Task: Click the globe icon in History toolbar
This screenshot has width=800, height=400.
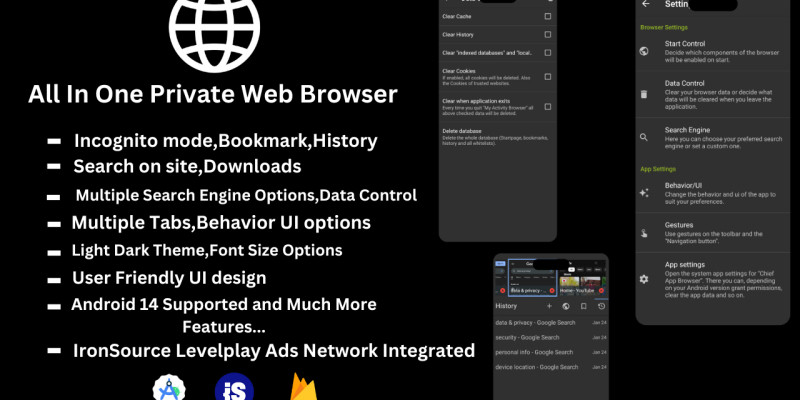Action: [x=566, y=305]
